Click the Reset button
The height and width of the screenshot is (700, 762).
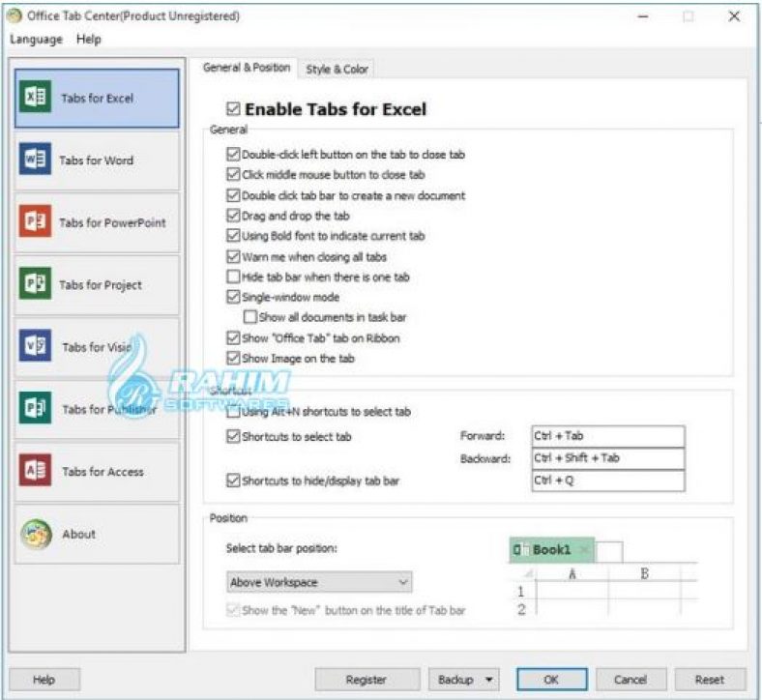[x=710, y=679]
